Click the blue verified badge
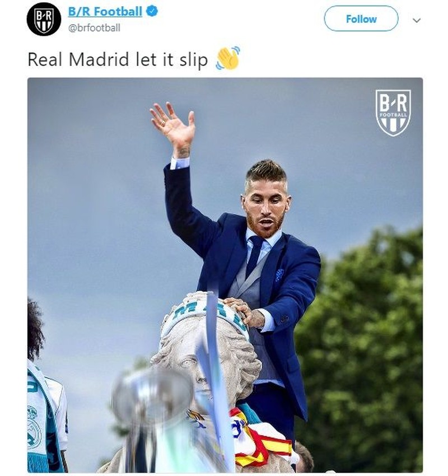This screenshot has height=476, width=448. [152, 12]
